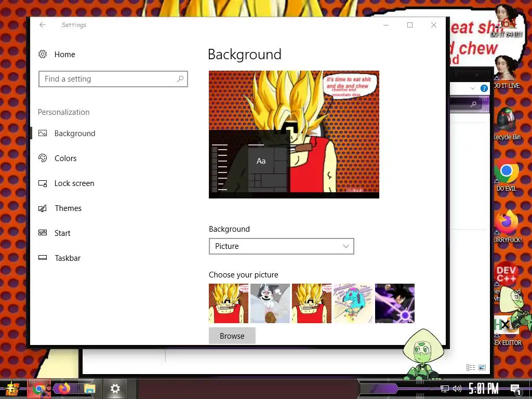532x399 pixels.
Task: Select the Recycle Bin desktop icon
Action: (x=507, y=124)
